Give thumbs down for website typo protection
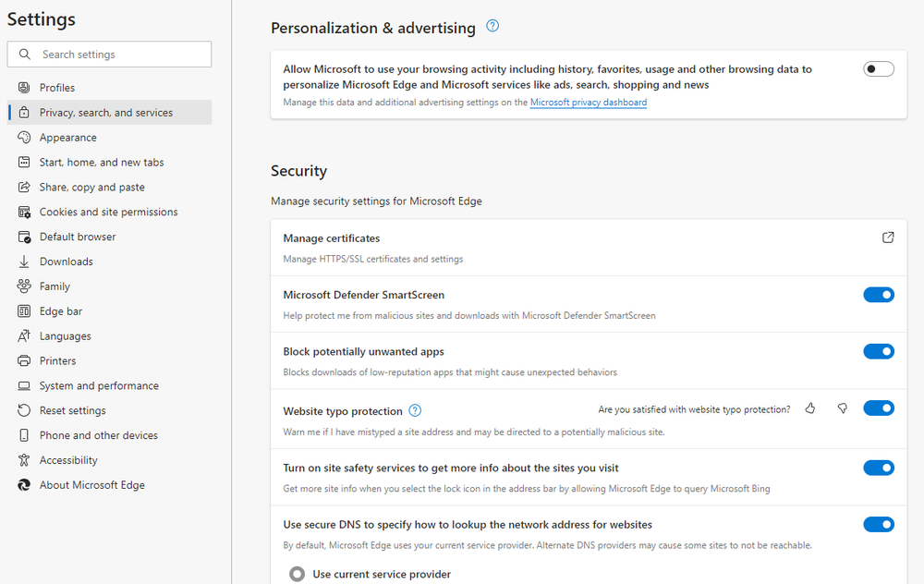The image size is (924, 584). click(842, 408)
